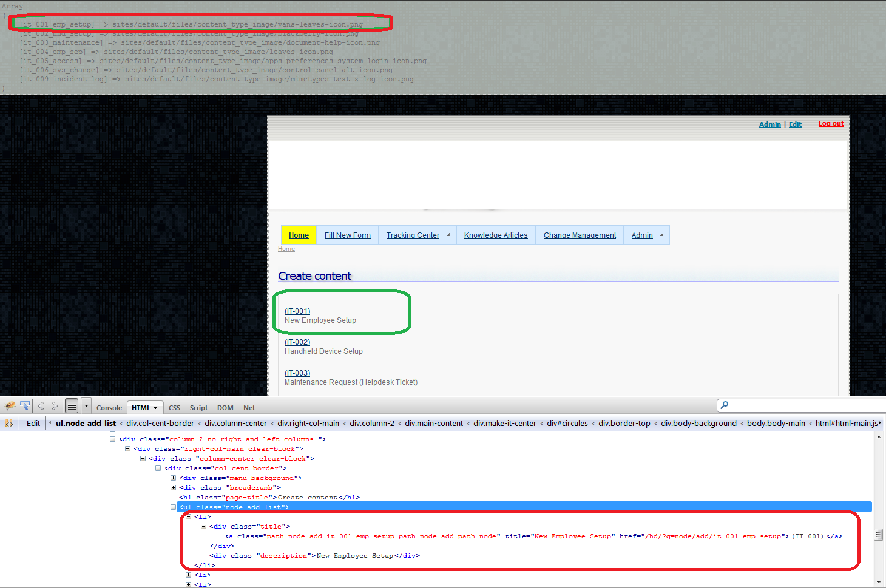Open the (IT-002) Handheld Device Setup link
The height and width of the screenshot is (588, 886).
297,342
